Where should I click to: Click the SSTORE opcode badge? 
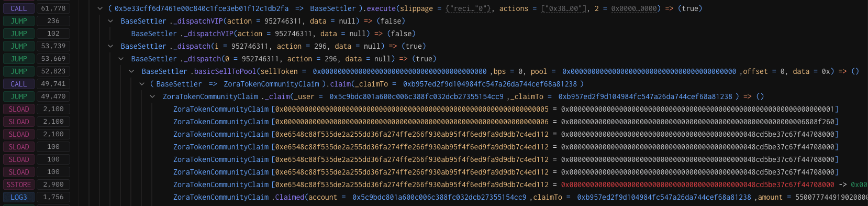click(19, 185)
